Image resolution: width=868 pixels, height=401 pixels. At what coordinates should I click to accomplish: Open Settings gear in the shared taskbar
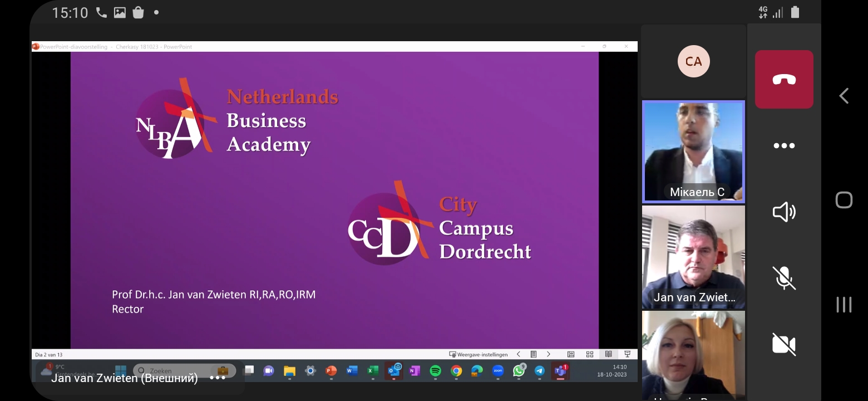tap(310, 370)
